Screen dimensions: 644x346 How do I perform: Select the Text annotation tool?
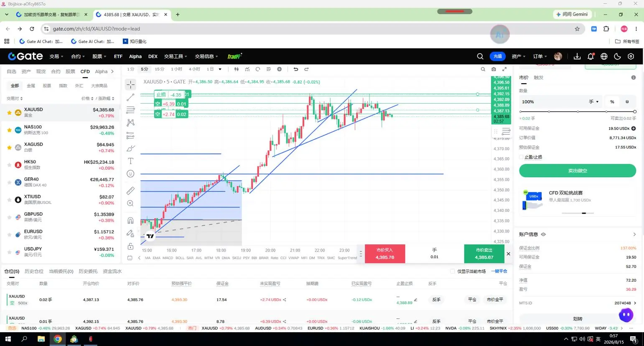click(130, 161)
